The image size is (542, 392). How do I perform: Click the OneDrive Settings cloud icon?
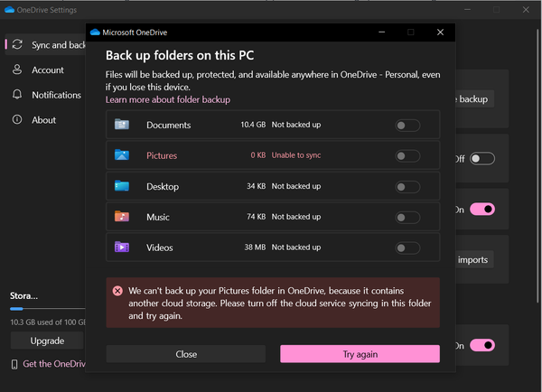[9, 10]
